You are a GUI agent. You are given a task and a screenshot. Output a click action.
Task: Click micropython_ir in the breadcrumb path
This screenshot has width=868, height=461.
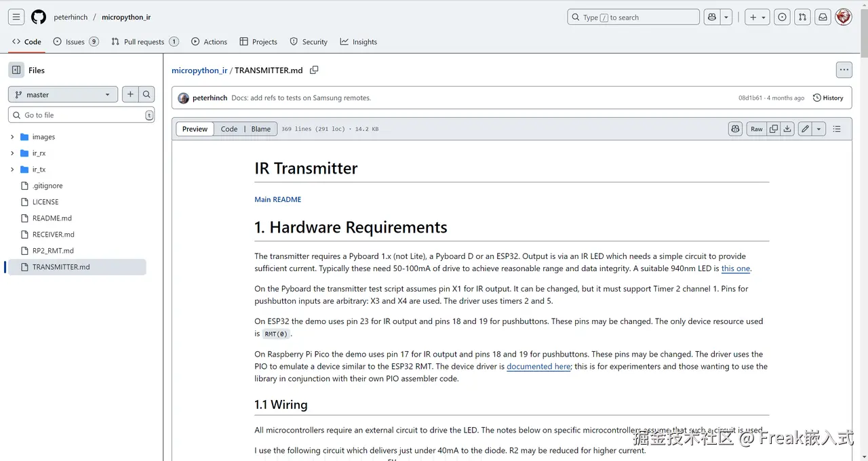(199, 70)
